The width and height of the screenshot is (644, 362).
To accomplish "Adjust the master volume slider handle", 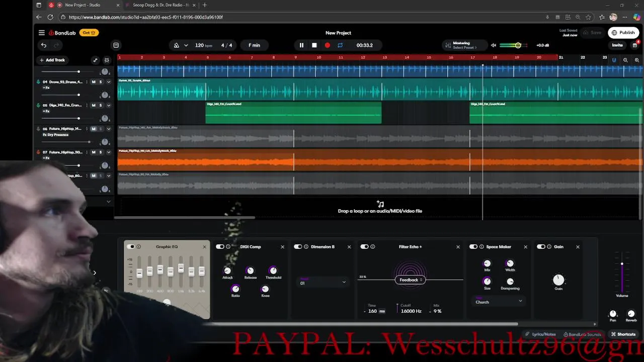I will (x=518, y=45).
